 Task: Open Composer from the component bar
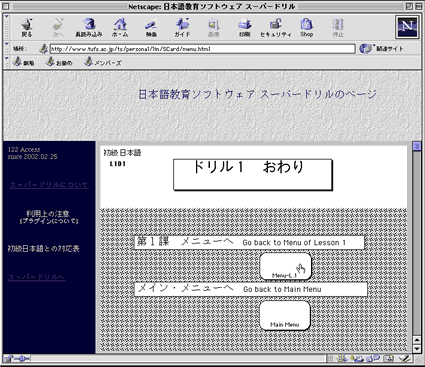click(405, 359)
